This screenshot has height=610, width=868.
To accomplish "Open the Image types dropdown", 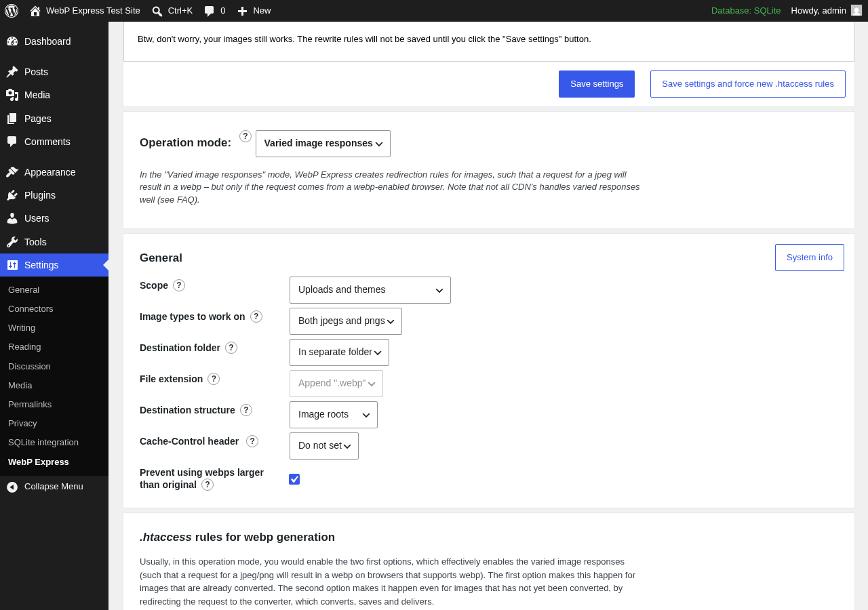I will tap(346, 321).
